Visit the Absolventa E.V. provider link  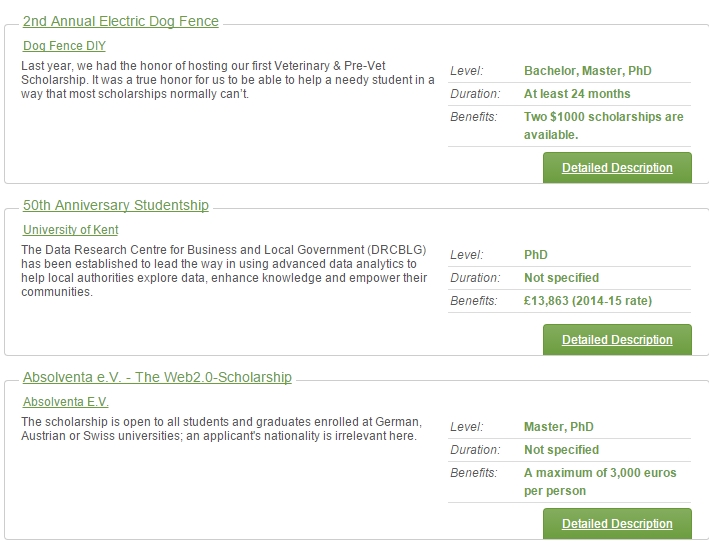[x=65, y=402]
